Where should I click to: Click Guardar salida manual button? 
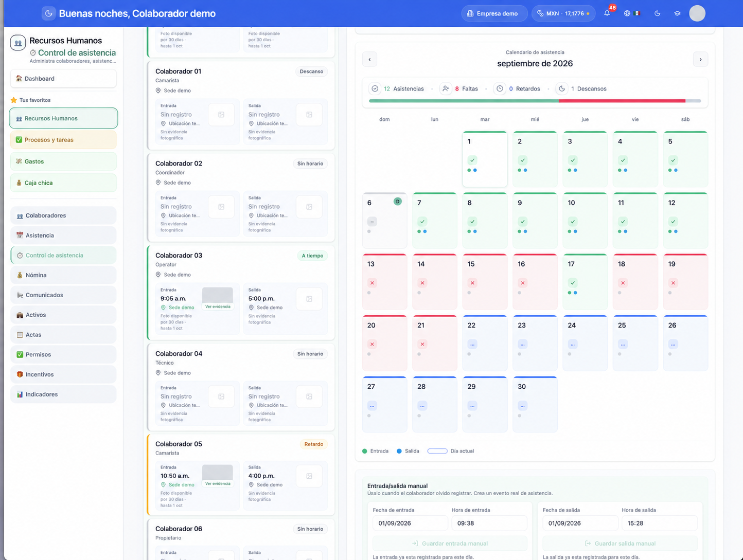620,544
